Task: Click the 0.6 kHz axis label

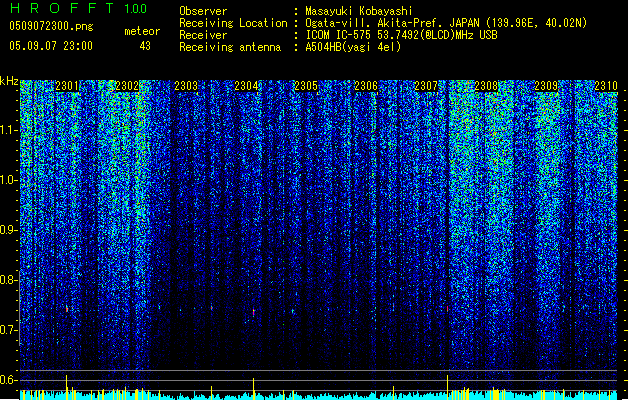Action: pos(9,380)
